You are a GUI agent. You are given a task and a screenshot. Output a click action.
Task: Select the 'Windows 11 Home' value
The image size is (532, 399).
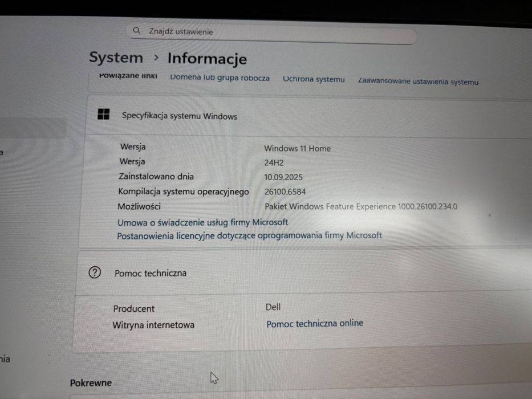297,148
